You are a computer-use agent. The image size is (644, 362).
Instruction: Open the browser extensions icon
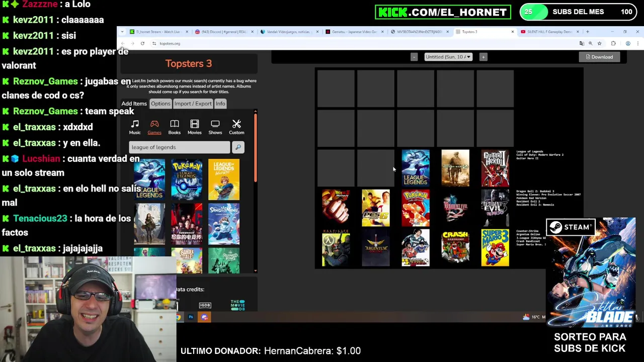click(x=613, y=44)
